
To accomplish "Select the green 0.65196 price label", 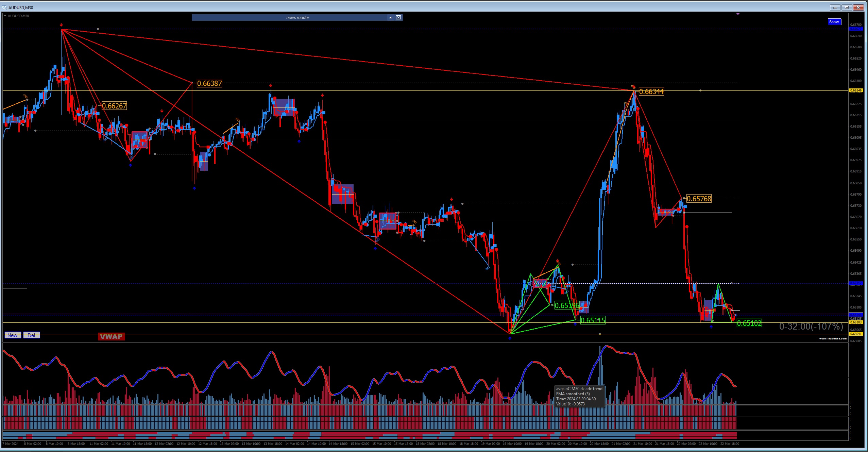I will click(x=567, y=305).
